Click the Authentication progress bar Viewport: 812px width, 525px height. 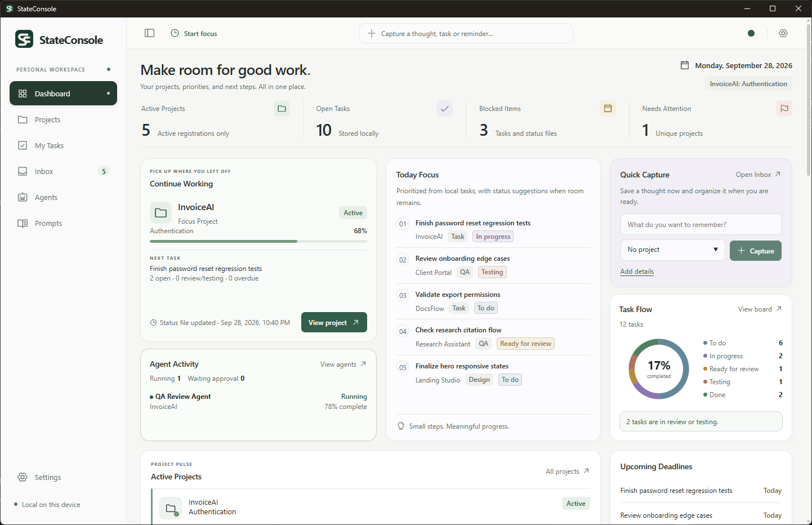tap(258, 241)
